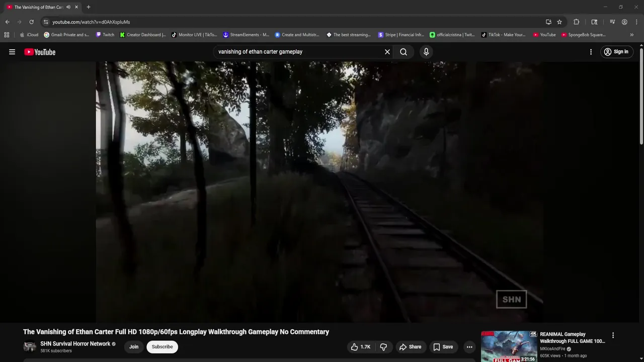Go to the YouTube home logo
Screen dimensions: 644x362
tap(40, 52)
